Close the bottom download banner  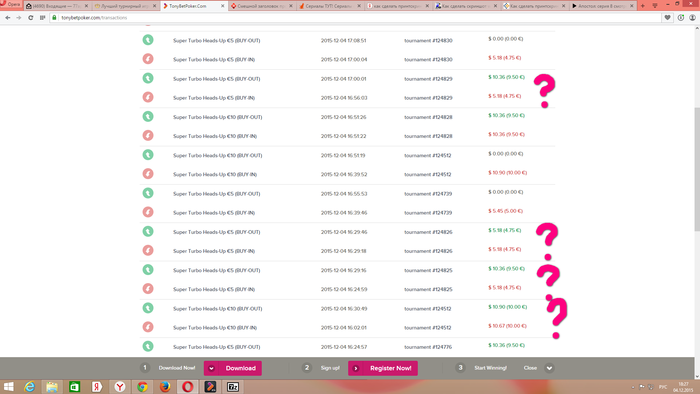point(530,368)
